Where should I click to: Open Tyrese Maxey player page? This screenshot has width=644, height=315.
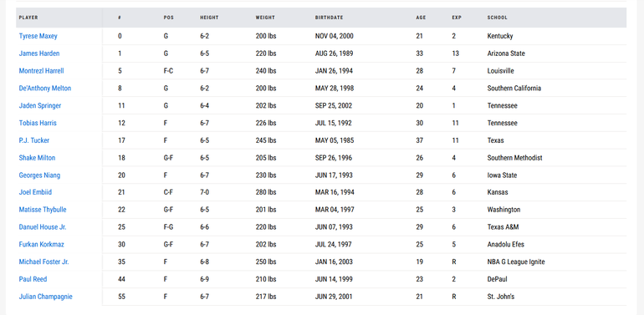(38, 36)
